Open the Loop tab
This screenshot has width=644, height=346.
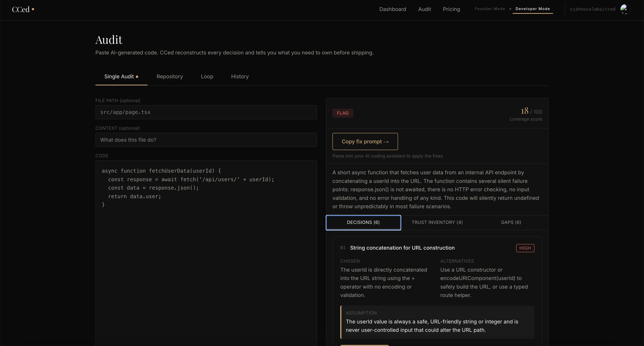point(207,77)
